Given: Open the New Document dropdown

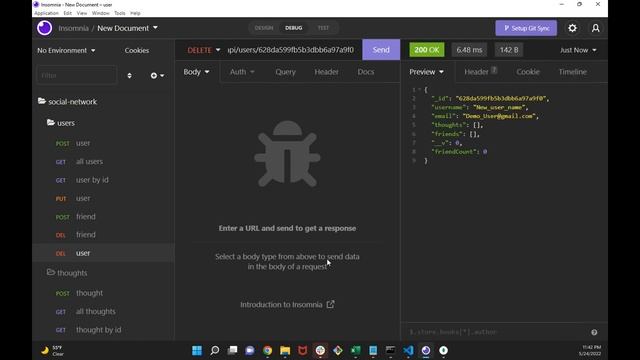Looking at the screenshot, I should pos(127,28).
